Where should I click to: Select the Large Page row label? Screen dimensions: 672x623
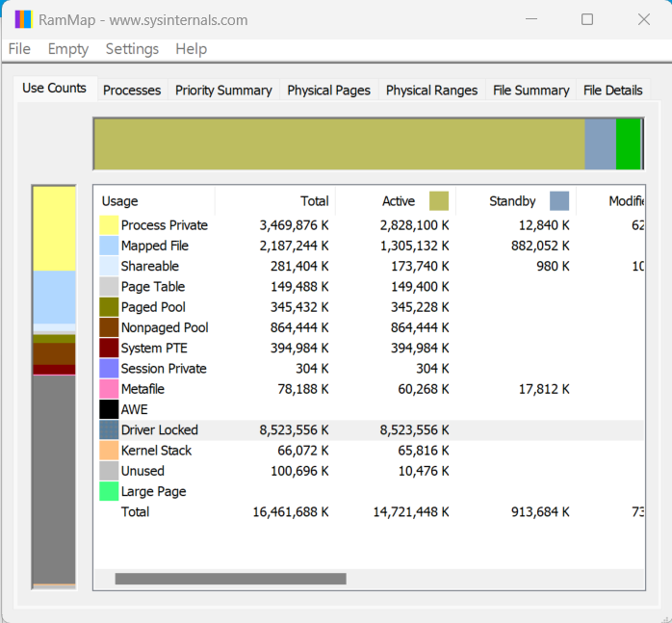pyautogui.click(x=153, y=491)
